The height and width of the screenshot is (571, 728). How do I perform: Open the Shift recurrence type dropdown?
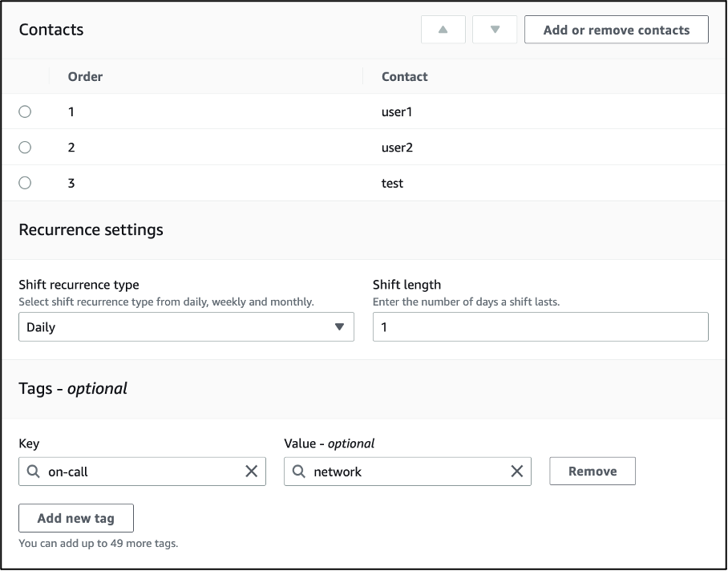pos(185,327)
